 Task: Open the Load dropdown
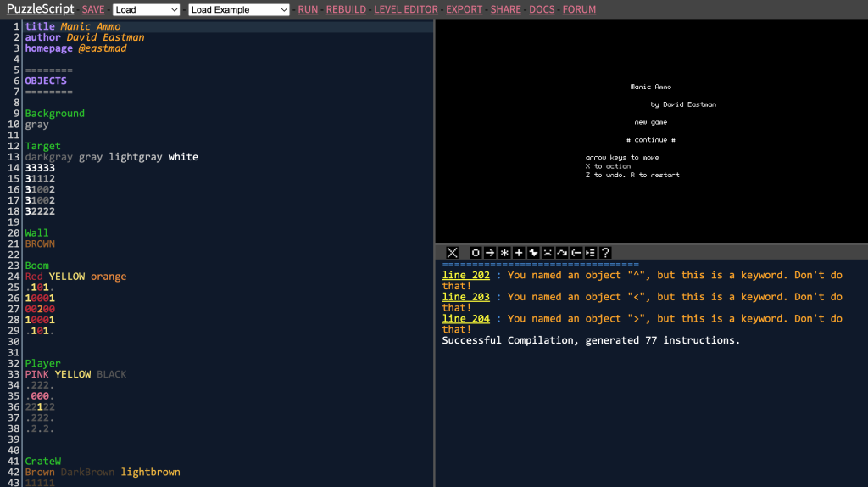point(146,10)
